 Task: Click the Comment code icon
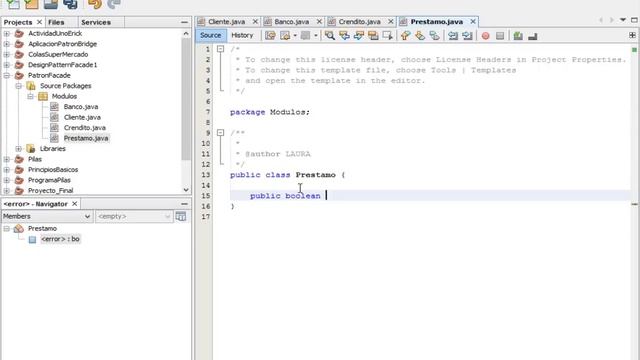[518, 36]
